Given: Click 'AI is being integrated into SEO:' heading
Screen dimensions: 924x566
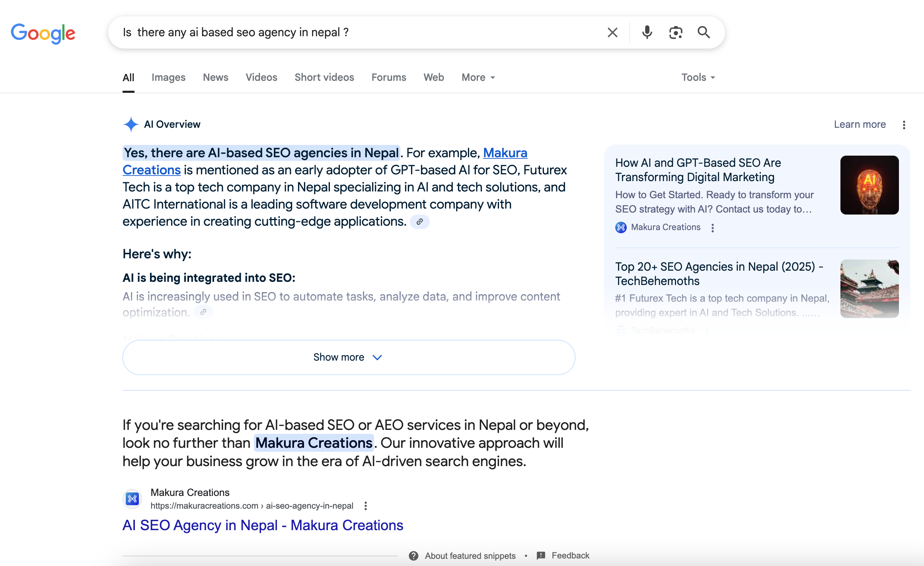Looking at the screenshot, I should point(209,278).
